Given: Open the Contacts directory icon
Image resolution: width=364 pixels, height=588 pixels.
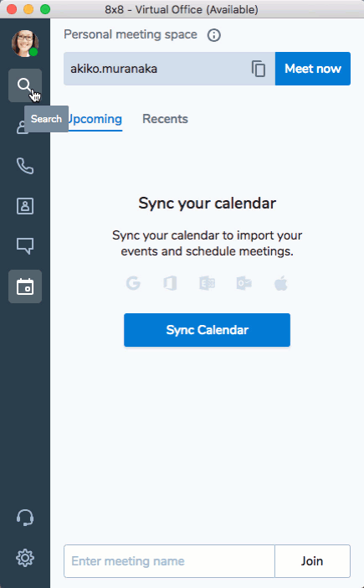Looking at the screenshot, I should [25, 206].
